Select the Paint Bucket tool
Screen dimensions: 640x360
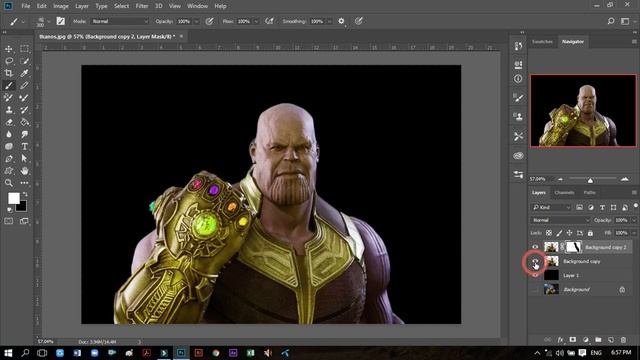[x=24, y=122]
